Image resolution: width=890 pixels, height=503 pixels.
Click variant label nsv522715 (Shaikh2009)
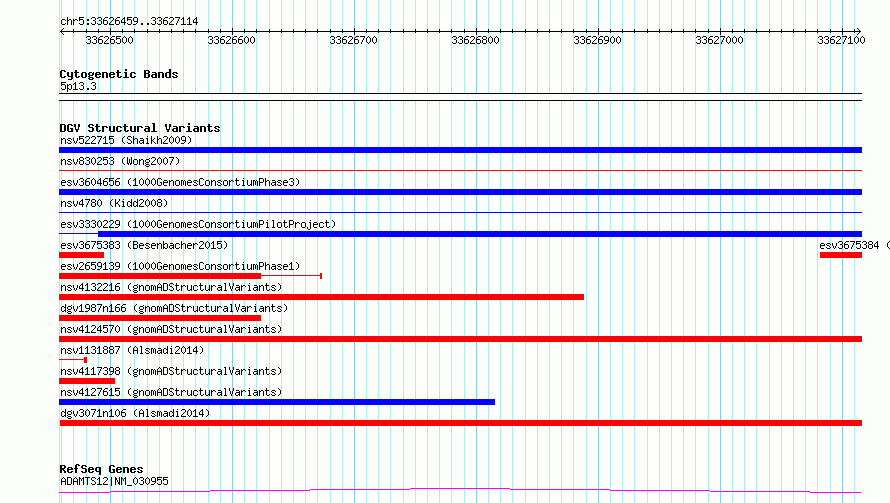(x=126, y=140)
